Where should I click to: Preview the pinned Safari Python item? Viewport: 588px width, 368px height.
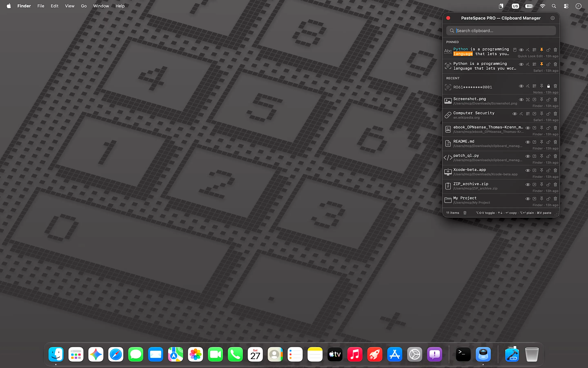521,64
